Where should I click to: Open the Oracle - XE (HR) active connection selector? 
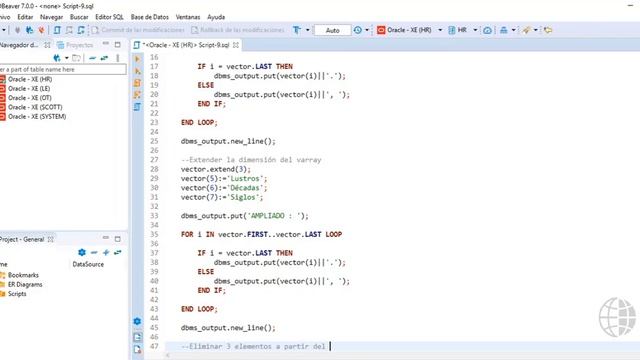pos(409,30)
